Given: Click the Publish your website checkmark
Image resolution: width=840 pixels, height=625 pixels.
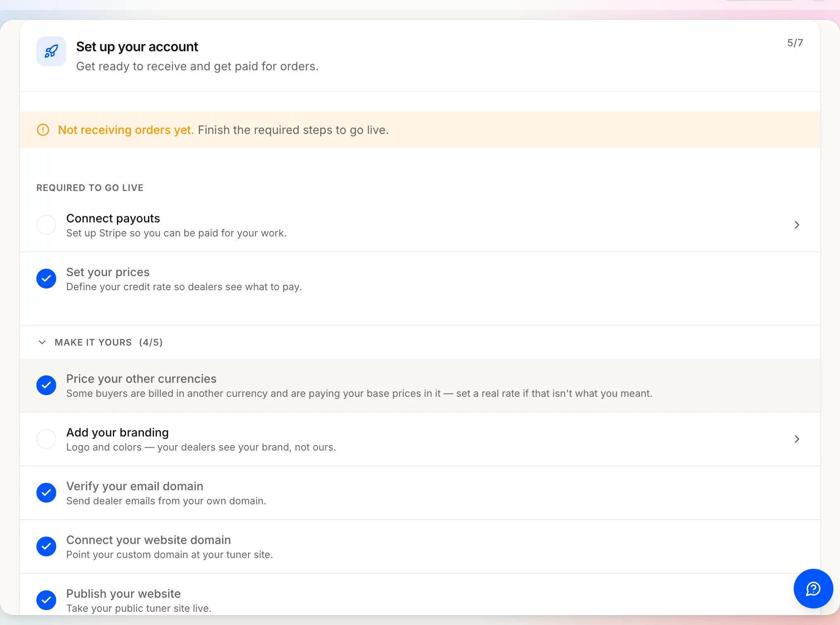Looking at the screenshot, I should click(x=46, y=600).
